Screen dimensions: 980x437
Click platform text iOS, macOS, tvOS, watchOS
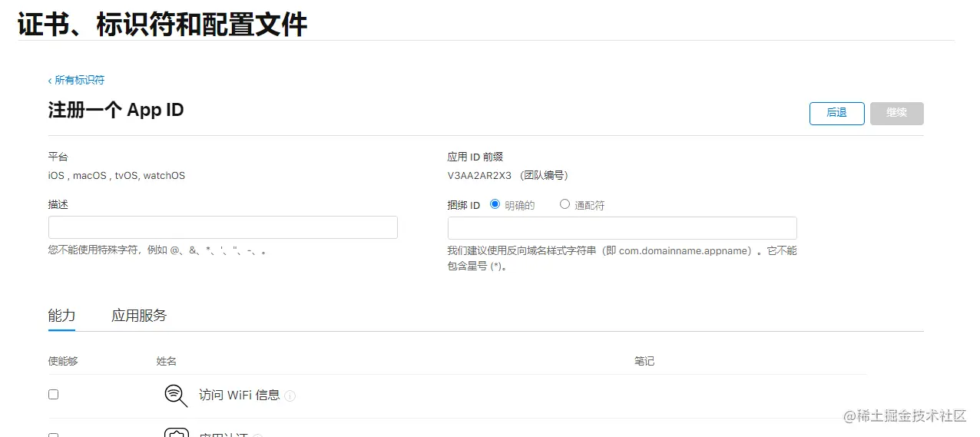pos(117,176)
